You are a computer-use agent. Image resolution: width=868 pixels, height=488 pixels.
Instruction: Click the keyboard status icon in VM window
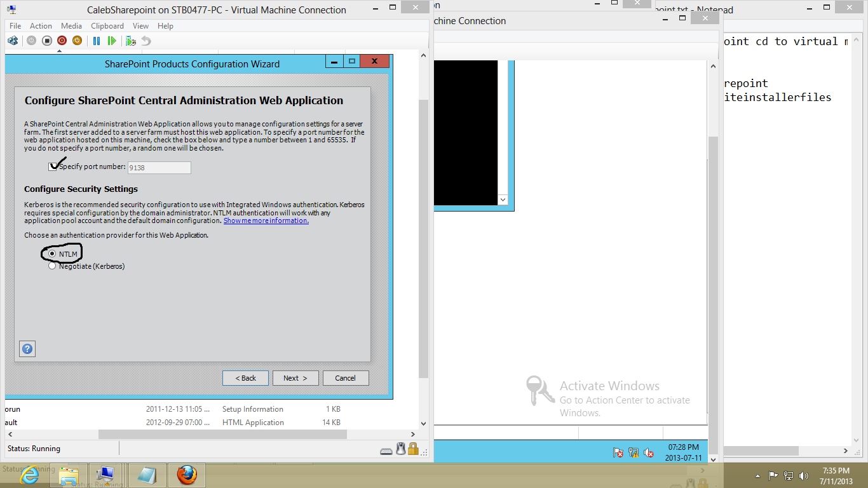(x=386, y=451)
